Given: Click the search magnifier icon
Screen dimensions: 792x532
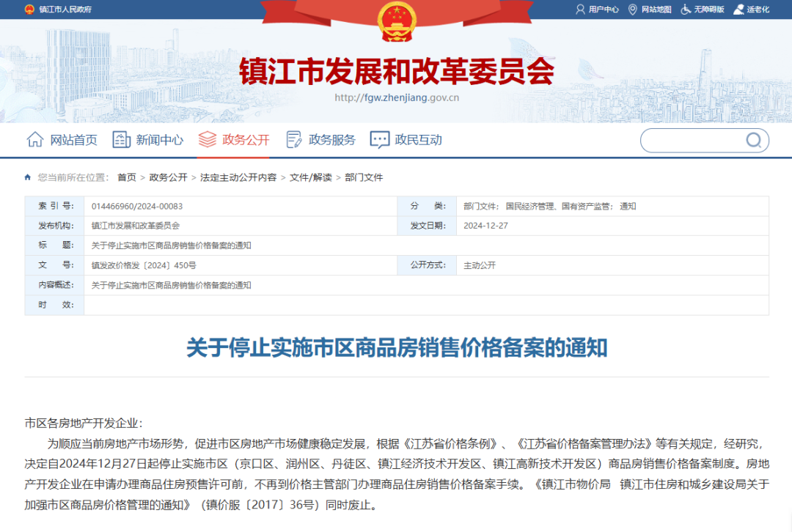Looking at the screenshot, I should point(753,140).
